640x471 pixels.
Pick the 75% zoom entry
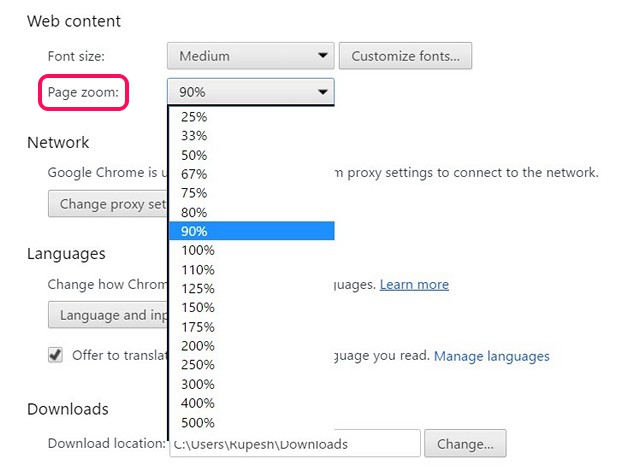point(251,193)
